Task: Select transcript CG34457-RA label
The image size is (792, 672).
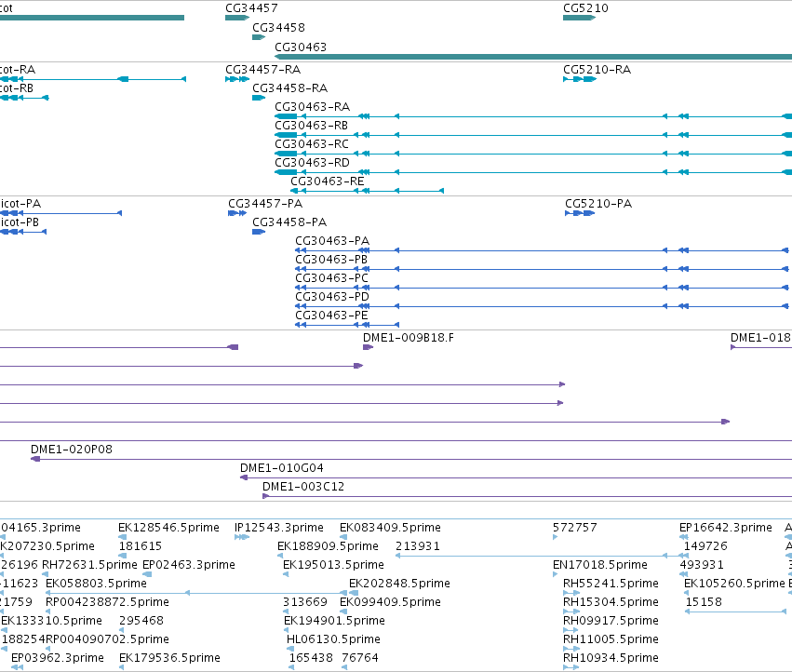Action: click(x=262, y=69)
